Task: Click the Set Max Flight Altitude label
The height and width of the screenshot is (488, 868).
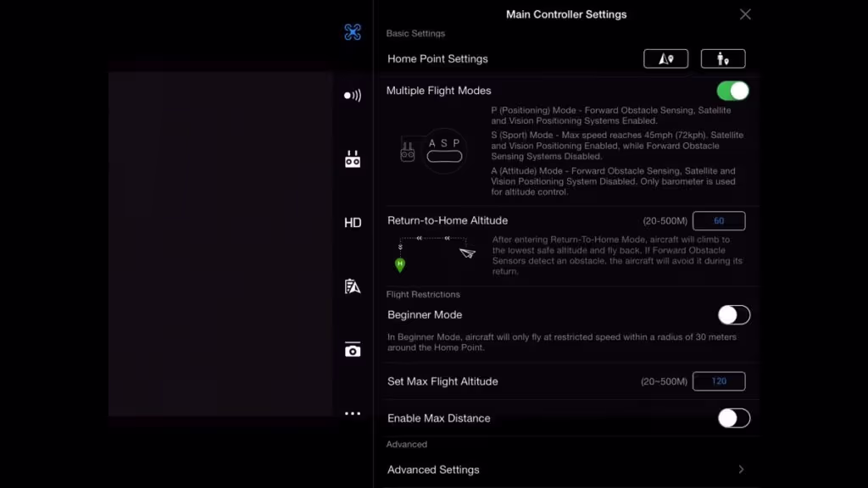Action: (442, 381)
